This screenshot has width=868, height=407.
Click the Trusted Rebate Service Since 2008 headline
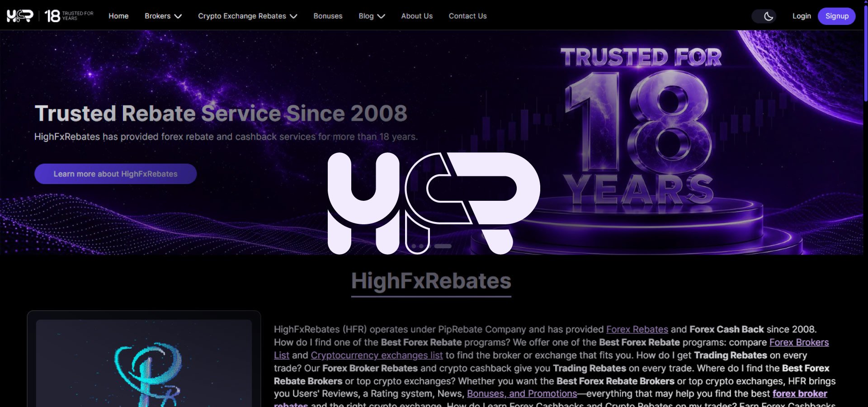click(x=221, y=113)
